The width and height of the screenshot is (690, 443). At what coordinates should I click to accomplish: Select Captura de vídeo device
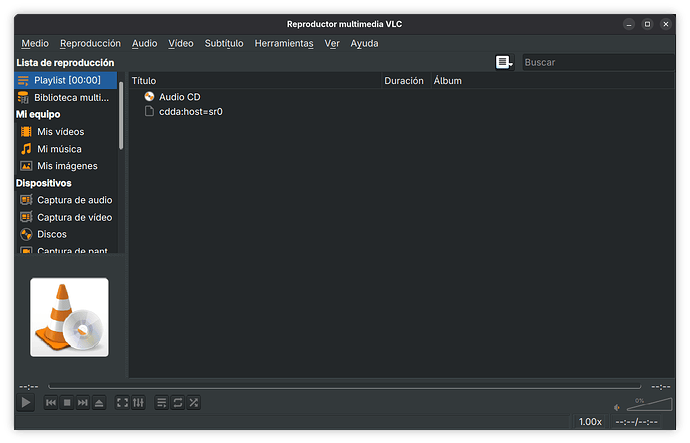coord(66,217)
